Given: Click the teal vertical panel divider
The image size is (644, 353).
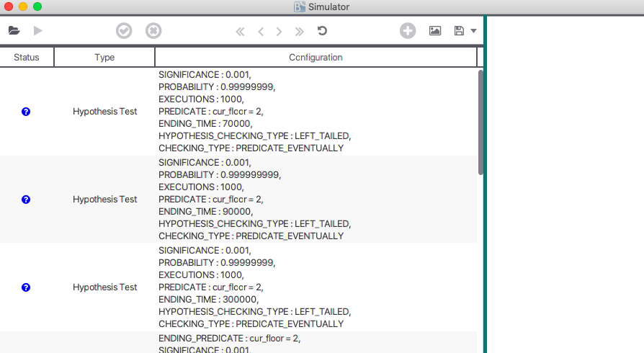Looking at the screenshot, I should pyautogui.click(x=486, y=180).
